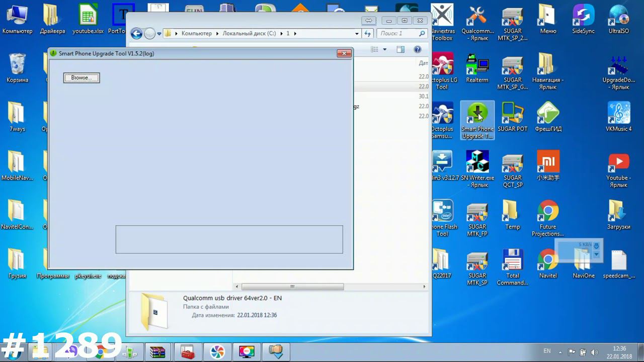Launch UltraISO from the desktop

619,19
